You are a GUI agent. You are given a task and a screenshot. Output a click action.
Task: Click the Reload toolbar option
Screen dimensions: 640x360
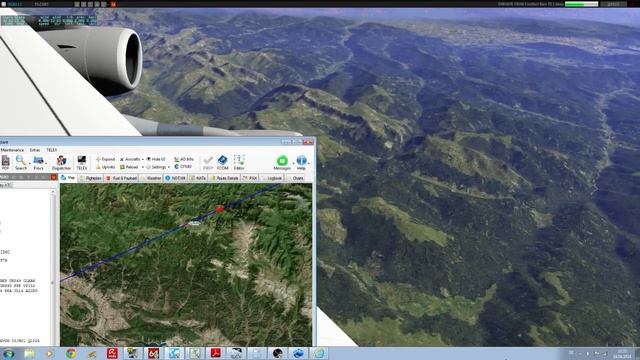129,167
